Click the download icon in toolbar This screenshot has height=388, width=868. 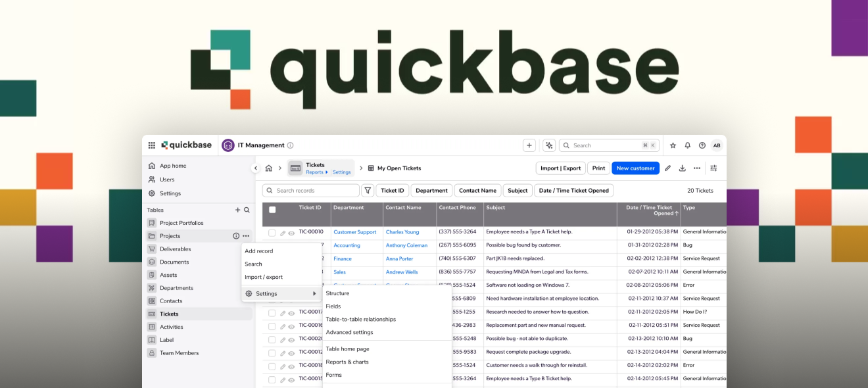pos(682,168)
